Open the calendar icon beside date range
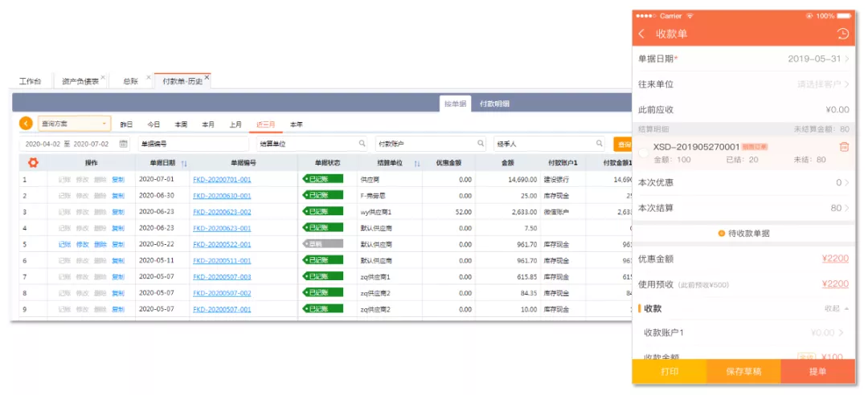The height and width of the screenshot is (395, 868). (x=124, y=144)
